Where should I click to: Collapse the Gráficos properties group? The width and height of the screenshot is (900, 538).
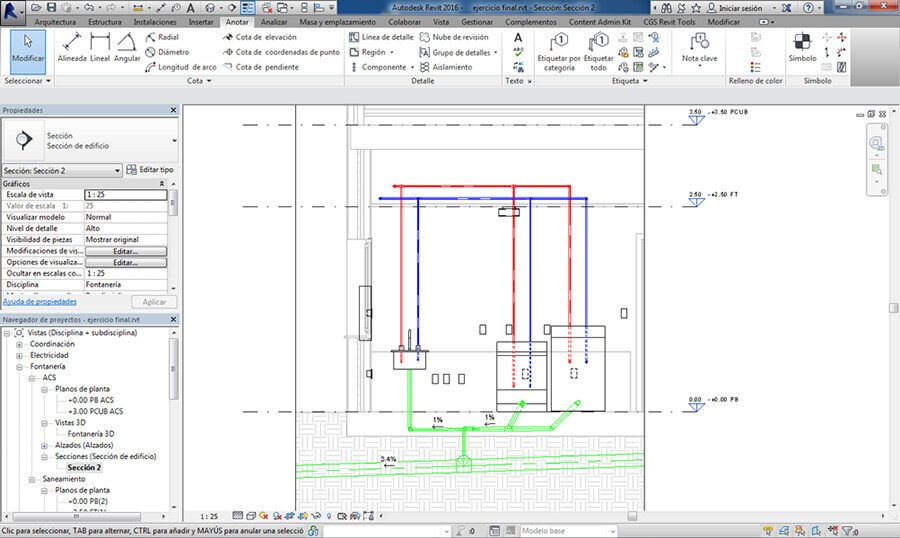[162, 184]
